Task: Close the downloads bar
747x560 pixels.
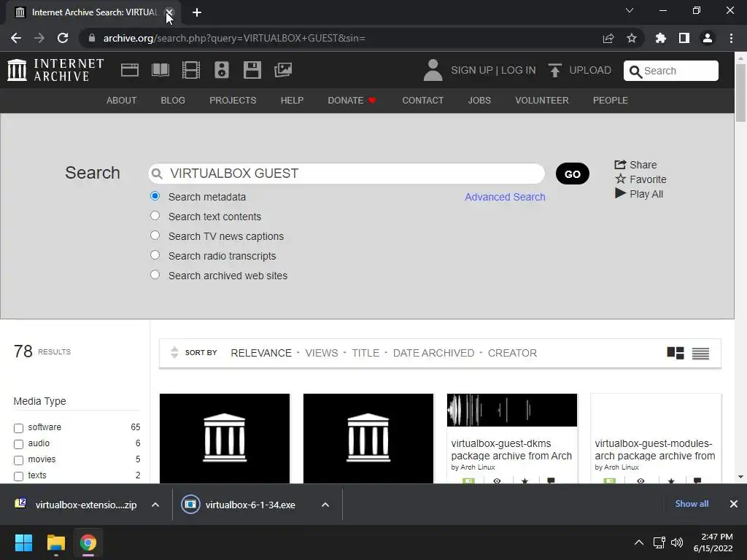Action: pos(734,504)
